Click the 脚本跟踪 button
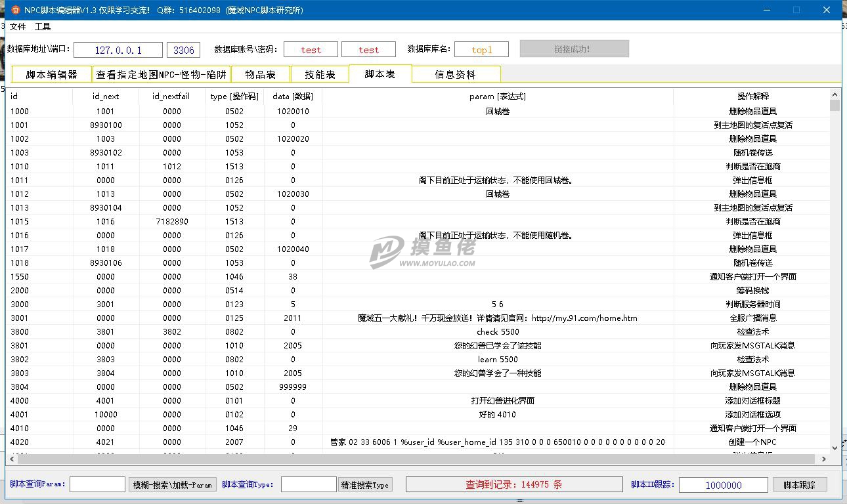 799,485
